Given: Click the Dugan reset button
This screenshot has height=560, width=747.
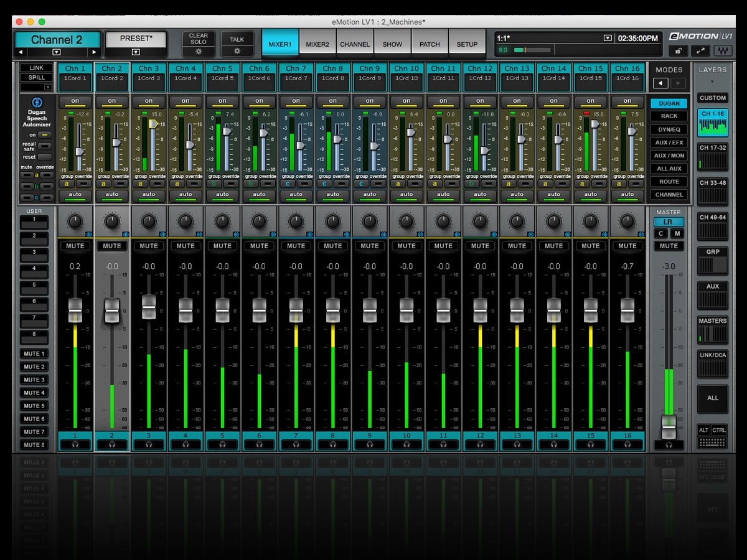Looking at the screenshot, I should pos(45,157).
